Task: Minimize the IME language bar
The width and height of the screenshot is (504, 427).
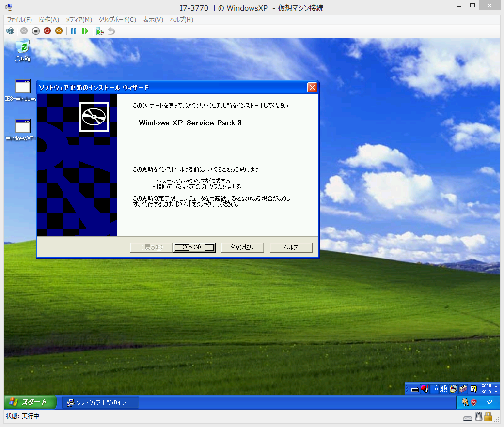Action: [x=496, y=386]
